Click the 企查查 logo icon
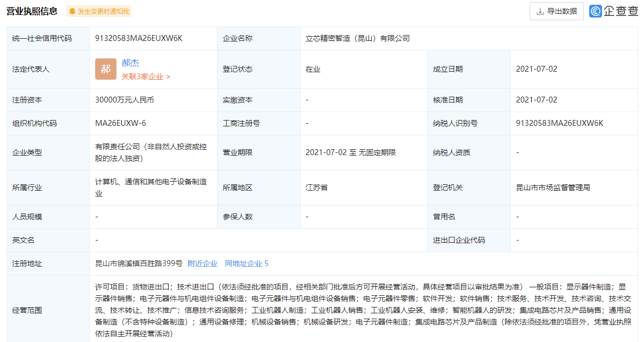Viewport: 644px width, 342px height. [595, 11]
